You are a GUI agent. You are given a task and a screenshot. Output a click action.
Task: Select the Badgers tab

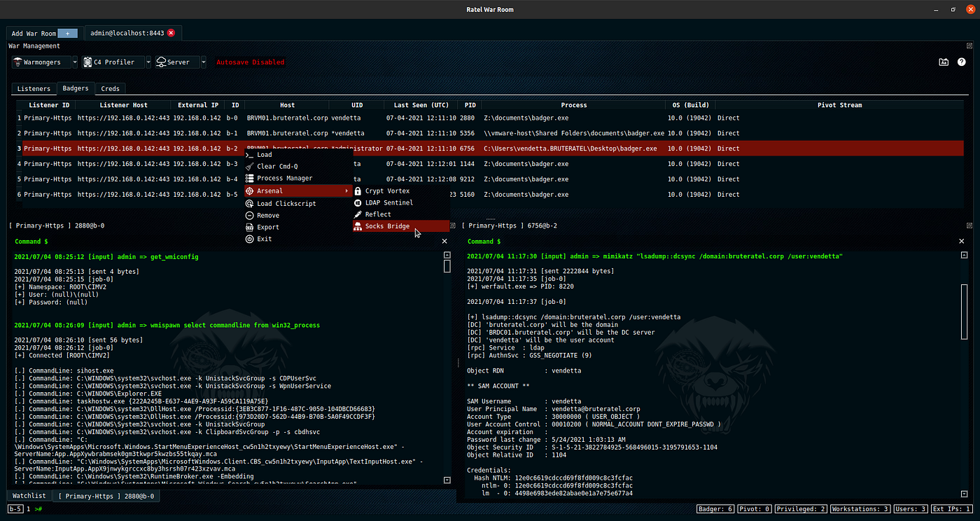click(x=76, y=89)
